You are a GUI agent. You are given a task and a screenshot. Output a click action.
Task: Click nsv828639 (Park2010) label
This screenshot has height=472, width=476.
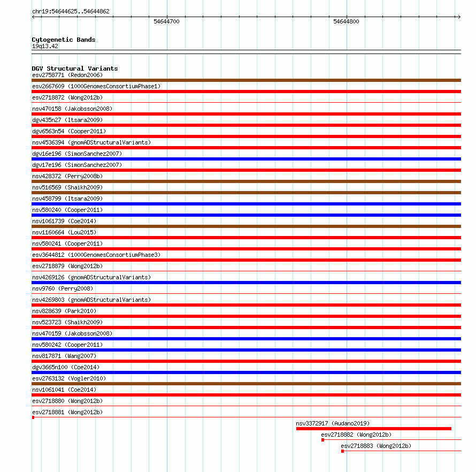[x=64, y=311]
